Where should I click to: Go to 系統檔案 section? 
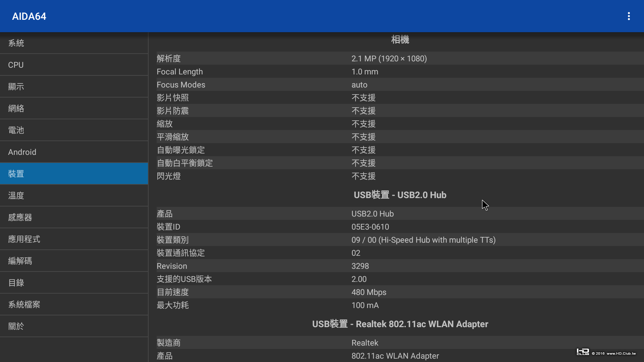74,304
